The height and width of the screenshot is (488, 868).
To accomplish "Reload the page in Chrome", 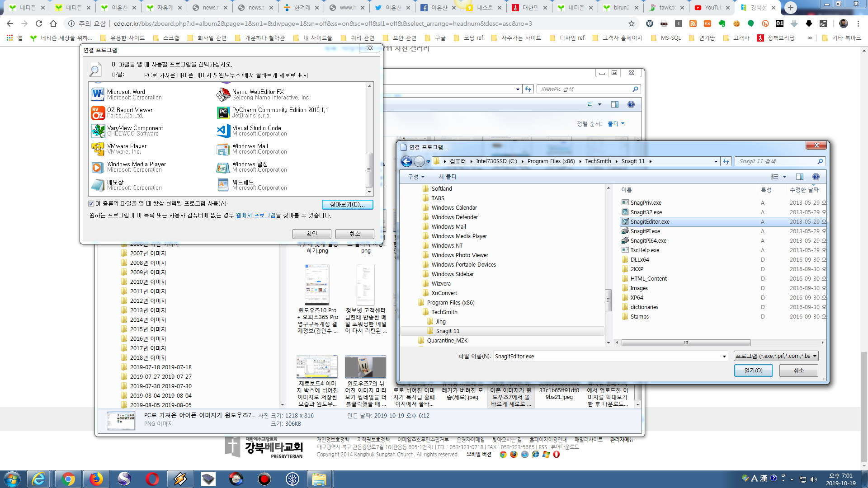I will click(x=39, y=23).
